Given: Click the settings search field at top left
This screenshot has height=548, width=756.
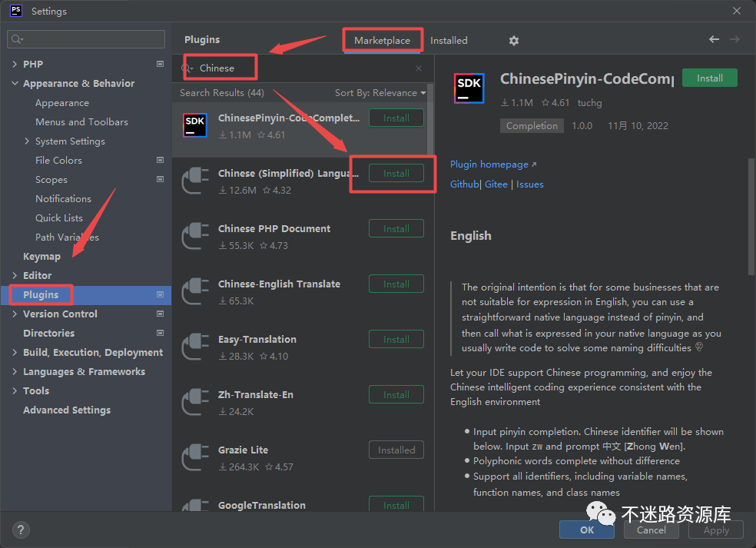Looking at the screenshot, I should [x=86, y=39].
